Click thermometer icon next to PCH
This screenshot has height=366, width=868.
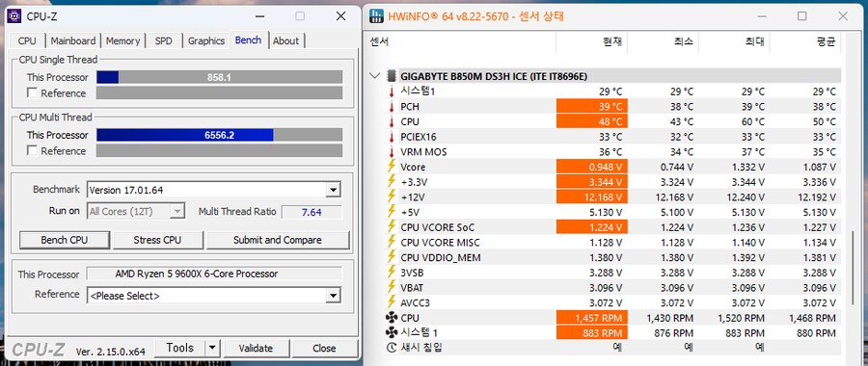[392, 106]
